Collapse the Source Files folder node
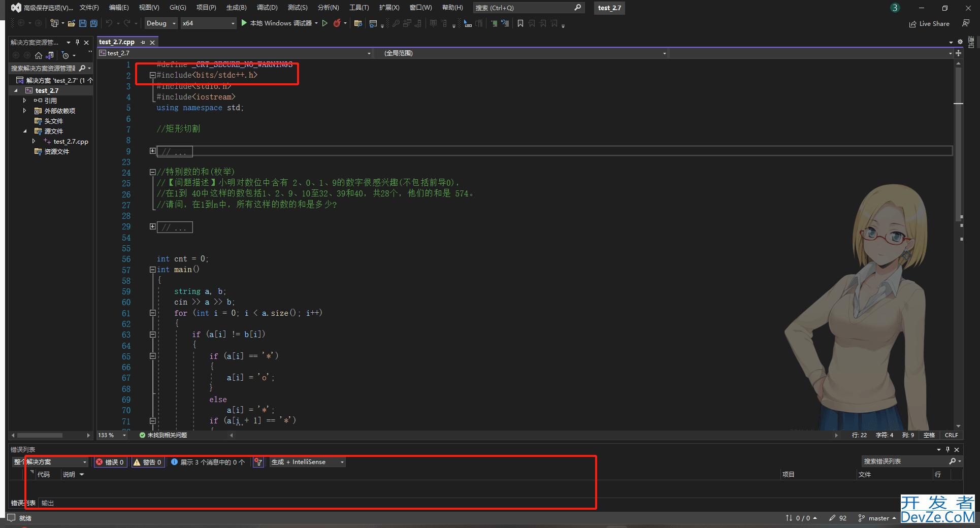Screen dimensions: 980x528 pyautogui.click(x=24, y=131)
